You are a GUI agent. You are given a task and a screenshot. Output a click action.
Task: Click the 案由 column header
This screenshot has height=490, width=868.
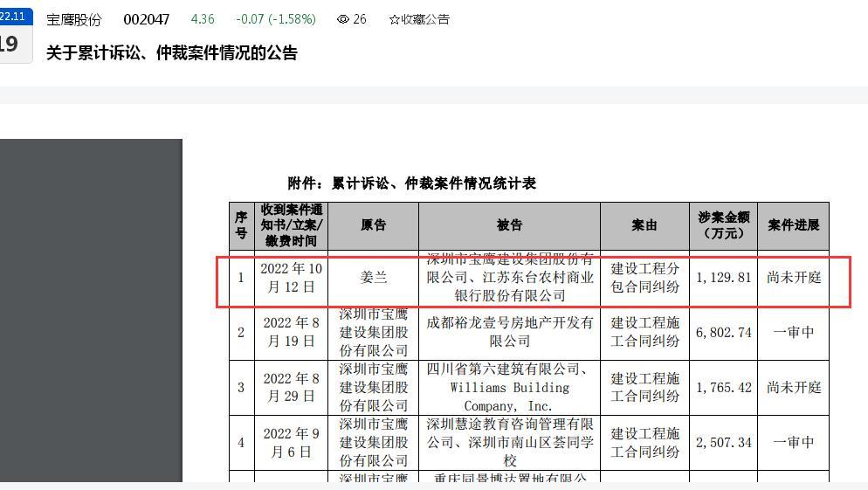[x=645, y=225]
